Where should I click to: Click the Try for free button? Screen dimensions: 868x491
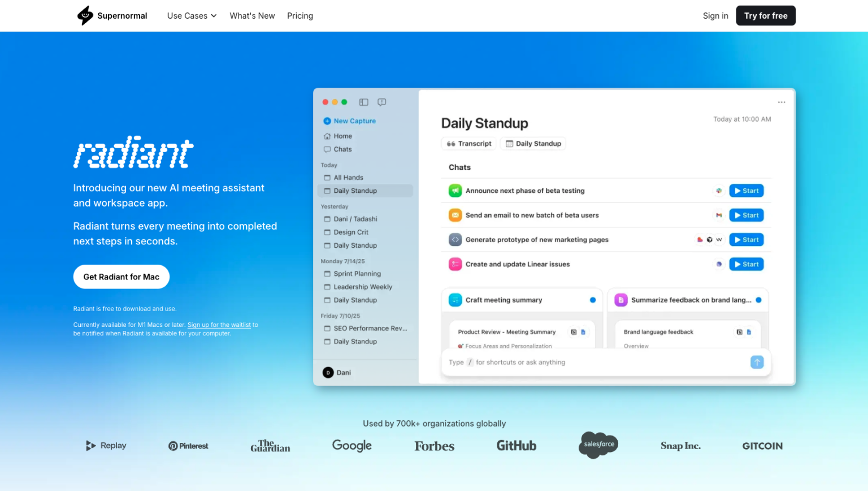click(x=766, y=16)
